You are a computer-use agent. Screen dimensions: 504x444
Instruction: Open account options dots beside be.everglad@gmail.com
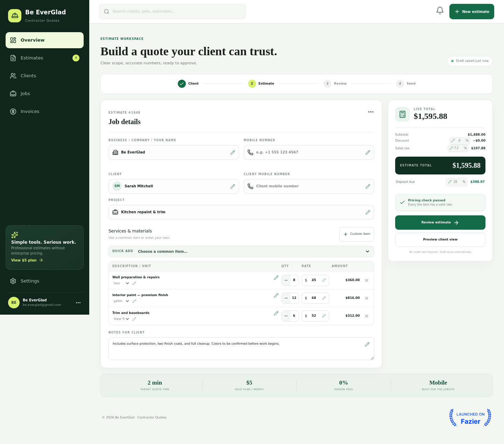[78, 303]
